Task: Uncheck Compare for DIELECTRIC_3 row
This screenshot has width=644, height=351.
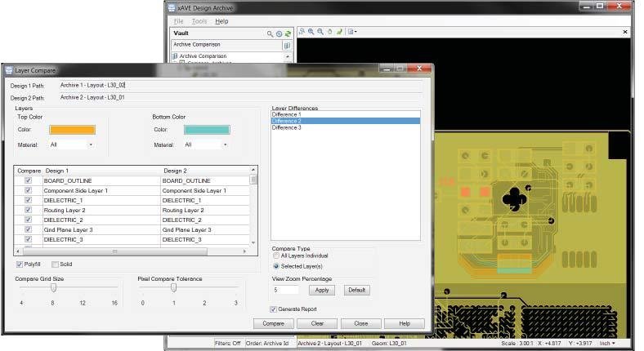Action: click(x=28, y=239)
